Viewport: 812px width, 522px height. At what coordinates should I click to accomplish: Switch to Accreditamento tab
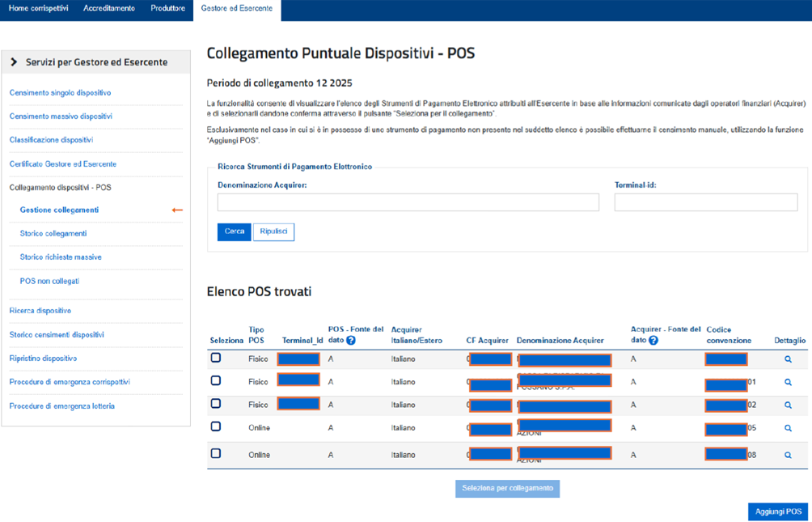coord(109,8)
